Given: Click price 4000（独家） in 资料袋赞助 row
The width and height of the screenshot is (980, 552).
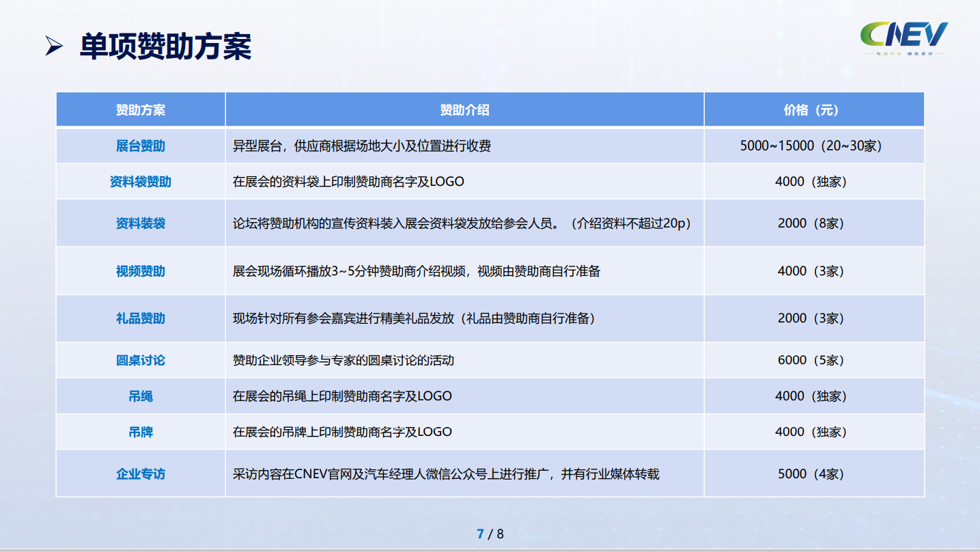Looking at the screenshot, I should 811,182.
